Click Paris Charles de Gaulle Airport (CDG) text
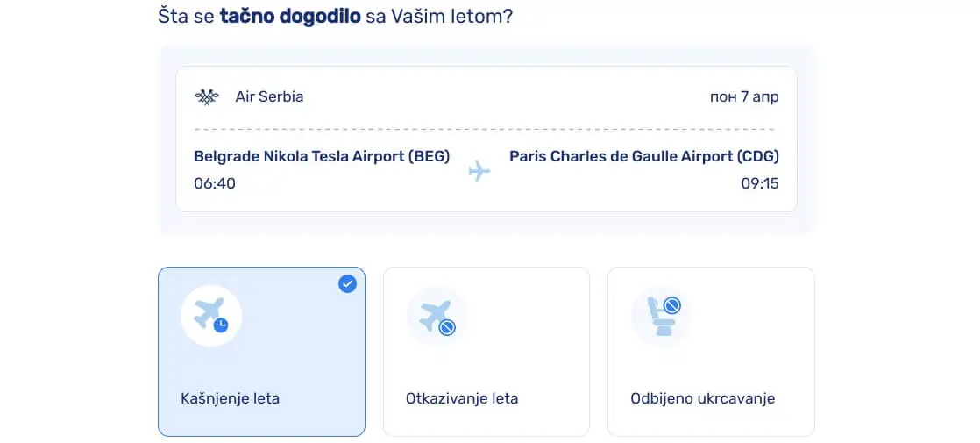 point(644,156)
